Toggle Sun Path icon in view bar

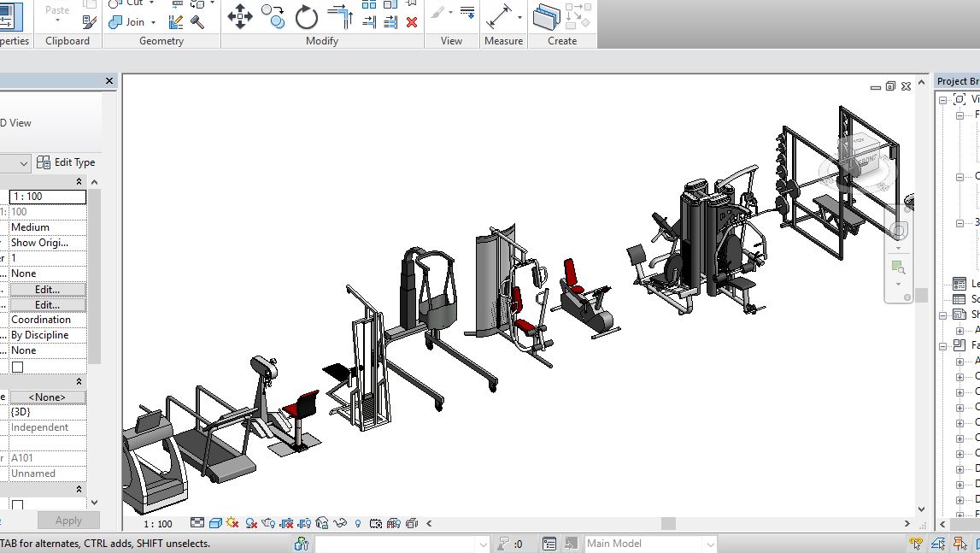[232, 523]
